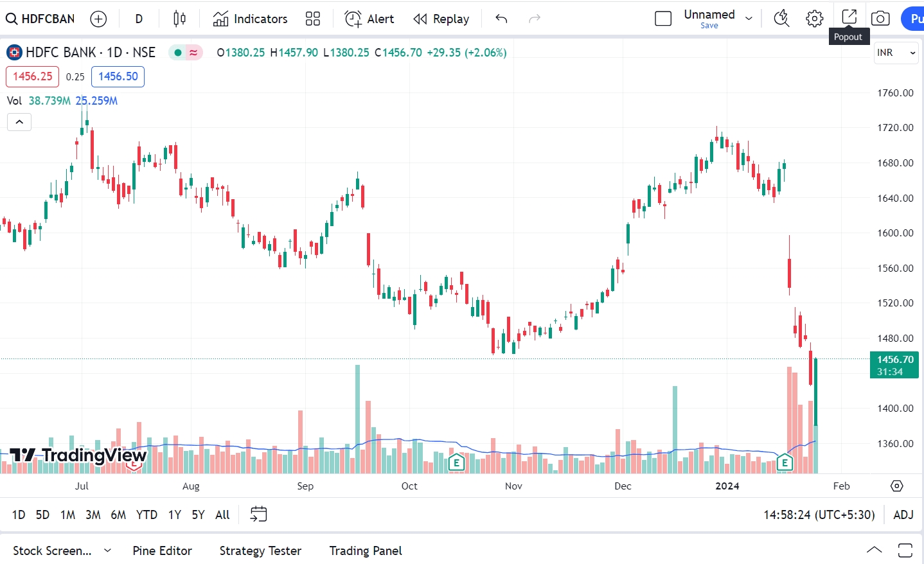Expand the Unnamed layout dropdown
Screen dimensions: 924x564
748,19
